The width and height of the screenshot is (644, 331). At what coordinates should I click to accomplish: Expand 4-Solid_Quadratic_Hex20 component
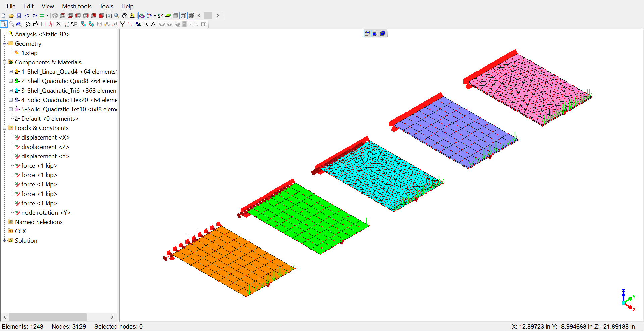point(11,100)
